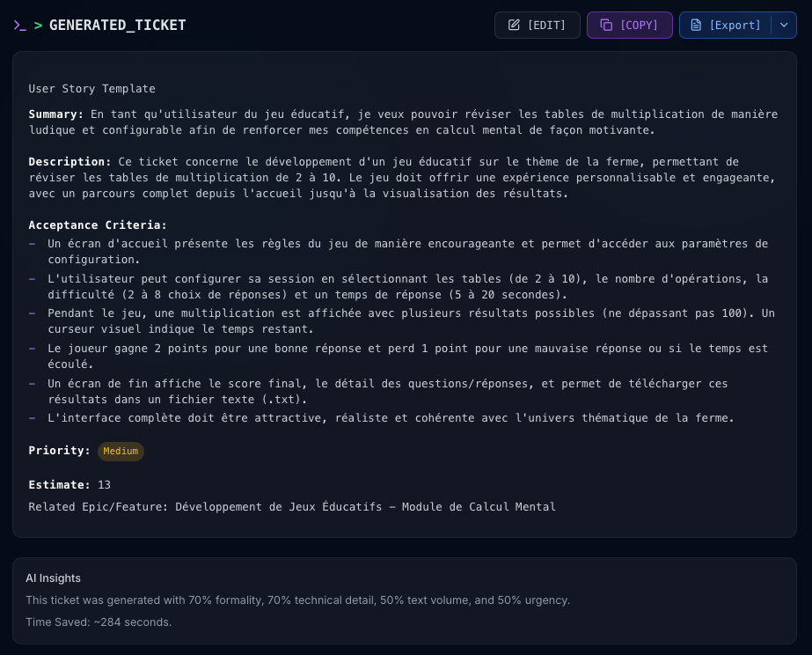The width and height of the screenshot is (812, 655).
Task: Click the Estimate value 13
Action: click(x=104, y=485)
